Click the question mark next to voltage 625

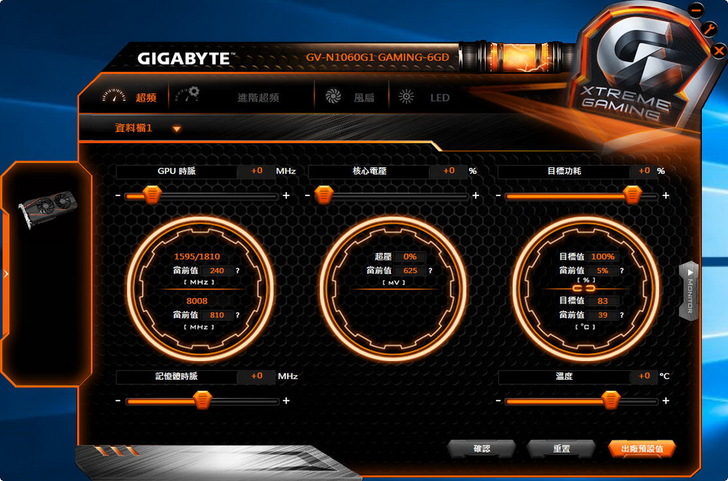coord(430,271)
